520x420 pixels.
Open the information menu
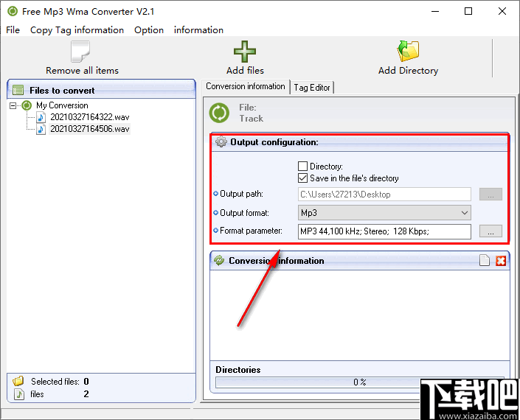(198, 29)
